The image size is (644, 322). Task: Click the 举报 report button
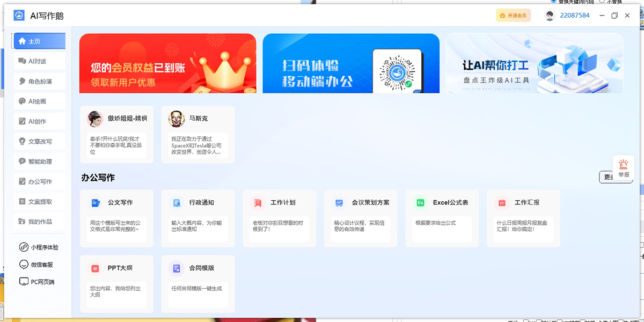[x=623, y=168]
